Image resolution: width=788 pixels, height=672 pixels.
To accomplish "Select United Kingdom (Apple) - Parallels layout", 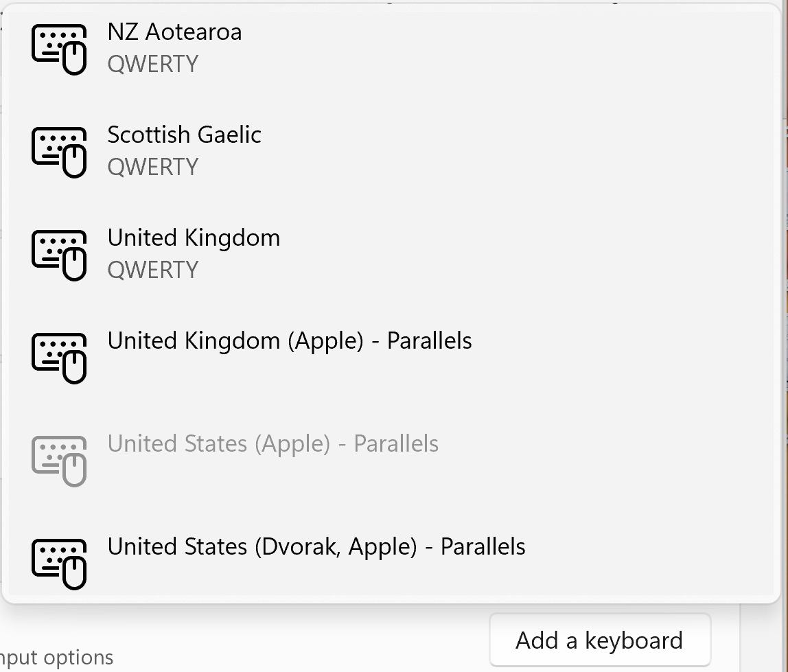I will tap(289, 340).
